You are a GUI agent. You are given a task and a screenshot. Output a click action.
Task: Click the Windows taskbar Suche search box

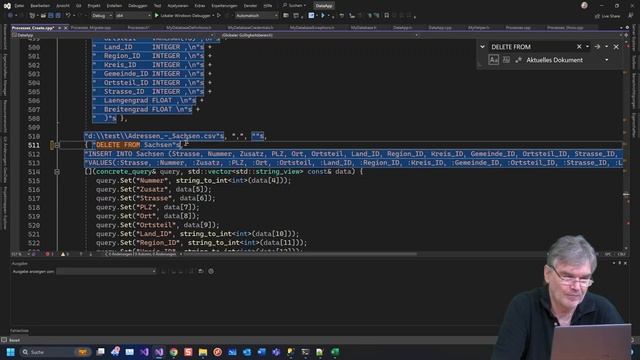coord(55,352)
